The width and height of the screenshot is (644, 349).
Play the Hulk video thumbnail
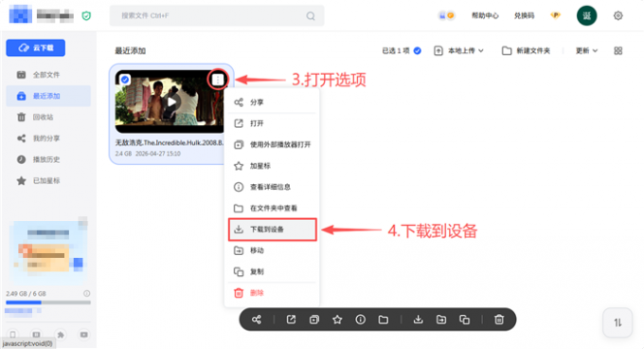pyautogui.click(x=171, y=101)
